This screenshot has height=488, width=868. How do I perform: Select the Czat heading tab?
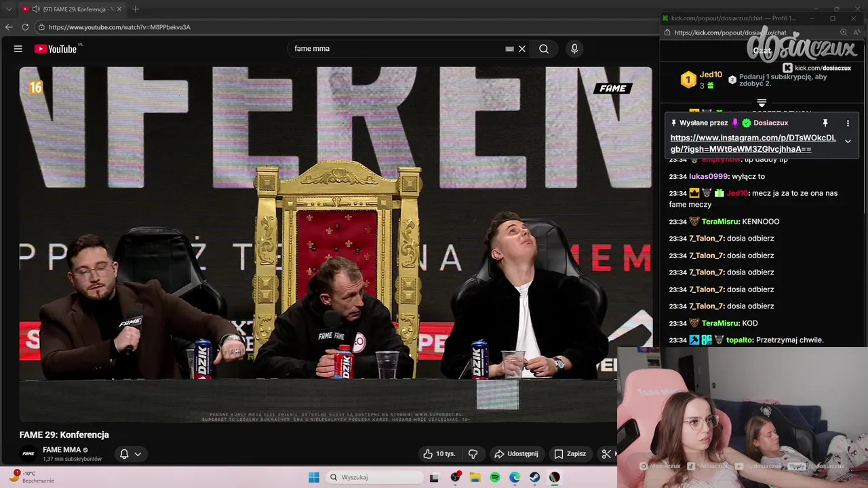pos(762,51)
